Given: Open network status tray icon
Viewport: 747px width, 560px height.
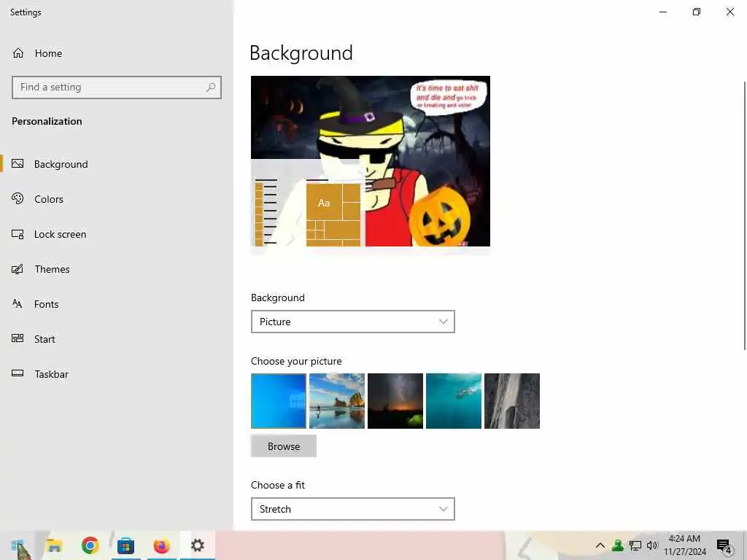Looking at the screenshot, I should (635, 545).
